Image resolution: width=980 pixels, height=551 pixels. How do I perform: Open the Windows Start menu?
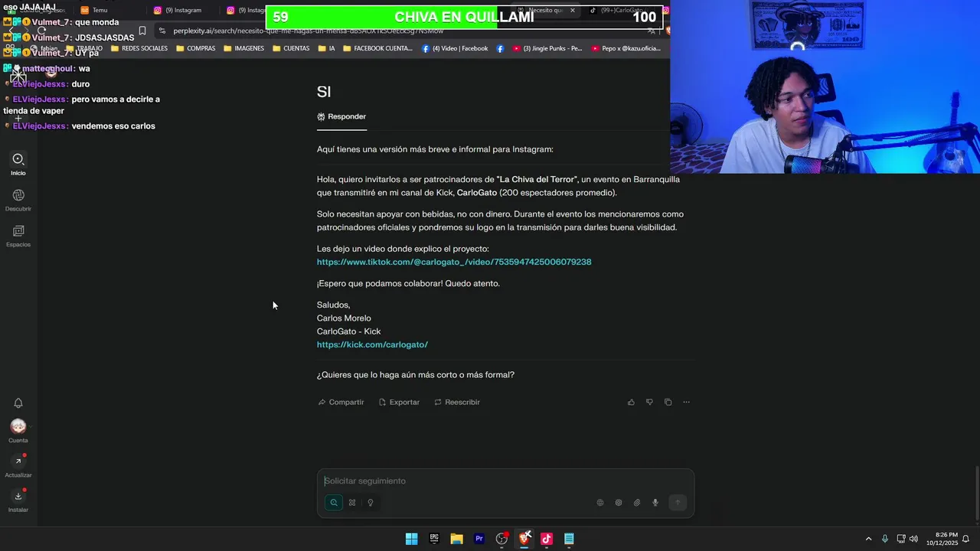pyautogui.click(x=412, y=539)
